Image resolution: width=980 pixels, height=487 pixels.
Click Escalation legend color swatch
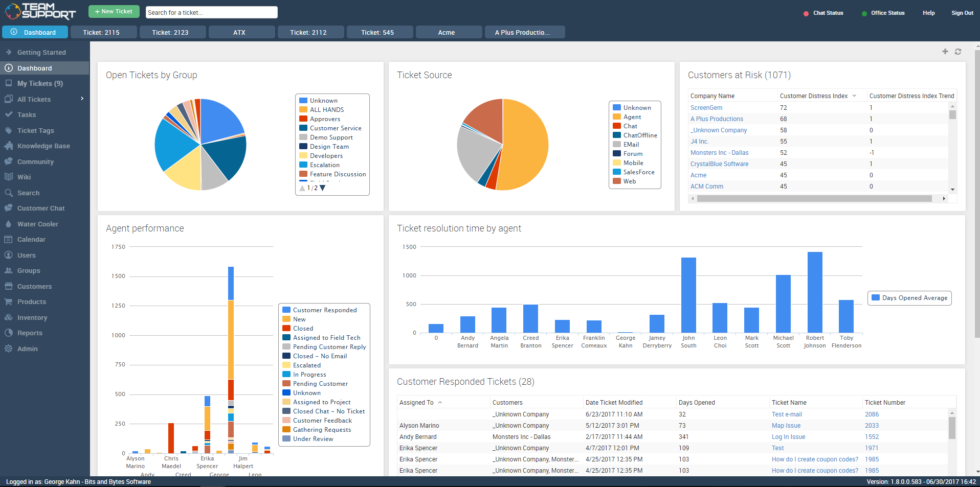(x=303, y=165)
